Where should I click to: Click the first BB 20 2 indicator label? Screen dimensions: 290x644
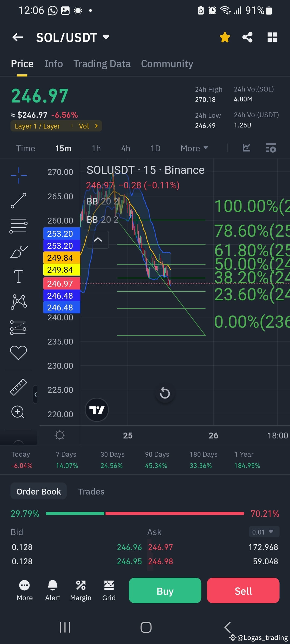[x=103, y=201]
